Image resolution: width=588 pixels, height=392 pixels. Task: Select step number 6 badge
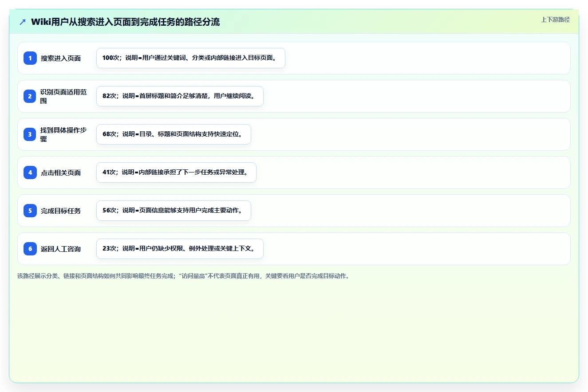click(30, 249)
